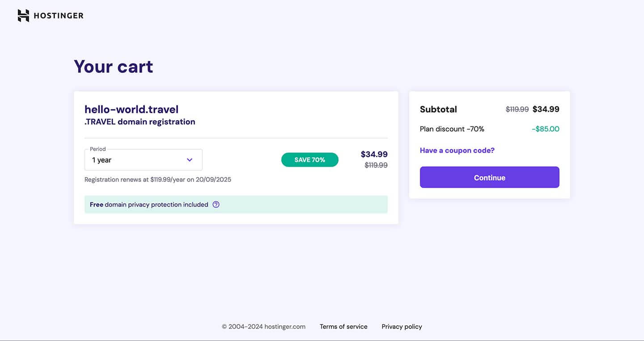Click the -$85.00 discount amount
Image resolution: width=644 pixels, height=341 pixels.
546,129
